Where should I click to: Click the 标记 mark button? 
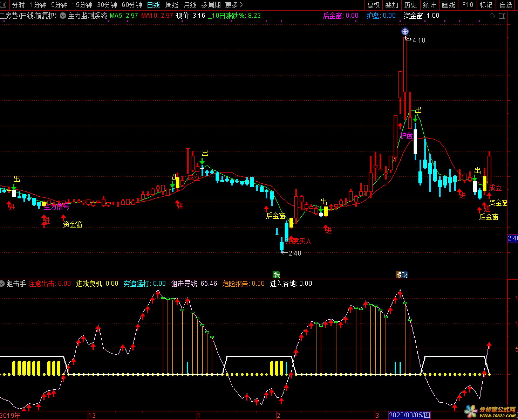486,5
